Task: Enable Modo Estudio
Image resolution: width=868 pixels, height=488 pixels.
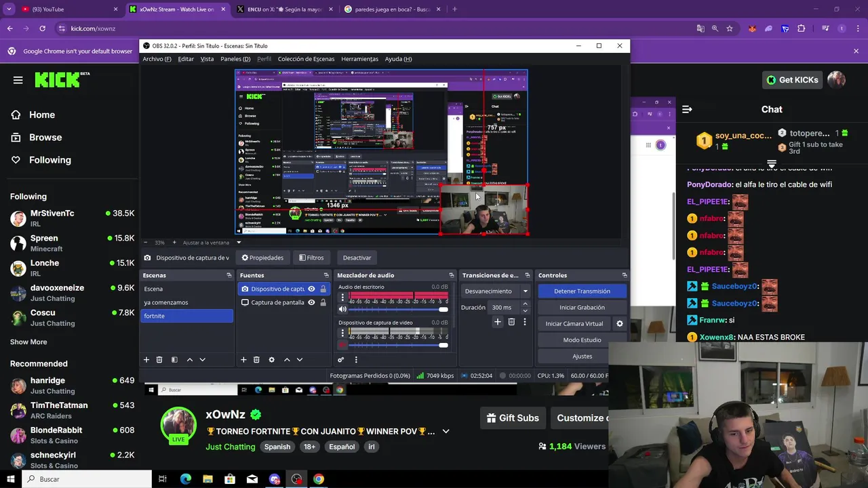Action: click(x=582, y=340)
